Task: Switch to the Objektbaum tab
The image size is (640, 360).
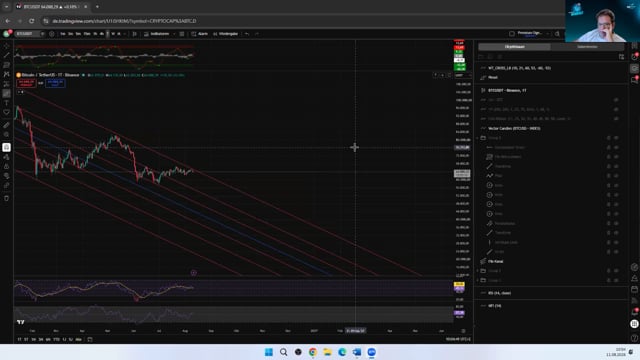Action: [x=515, y=47]
